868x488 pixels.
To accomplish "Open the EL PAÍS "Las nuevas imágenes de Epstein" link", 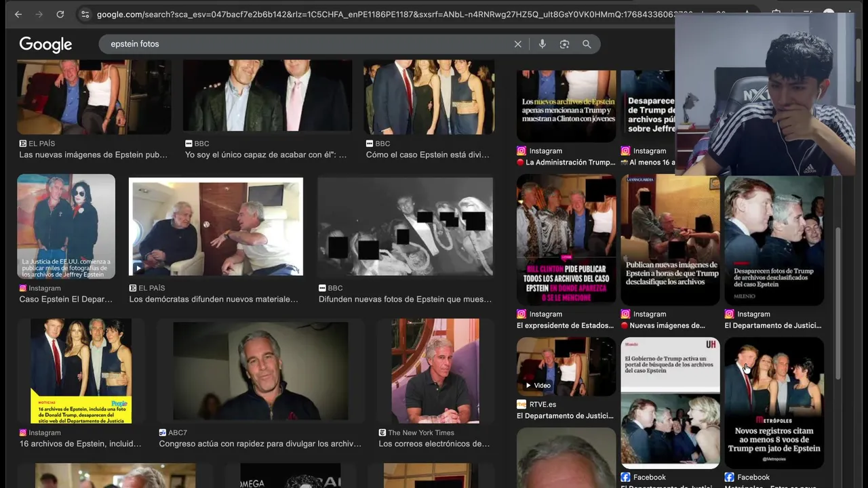I will pyautogui.click(x=94, y=155).
